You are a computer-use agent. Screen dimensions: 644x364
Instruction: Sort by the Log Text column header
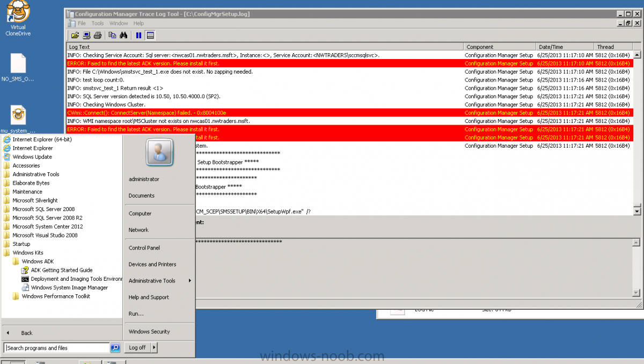(265, 47)
